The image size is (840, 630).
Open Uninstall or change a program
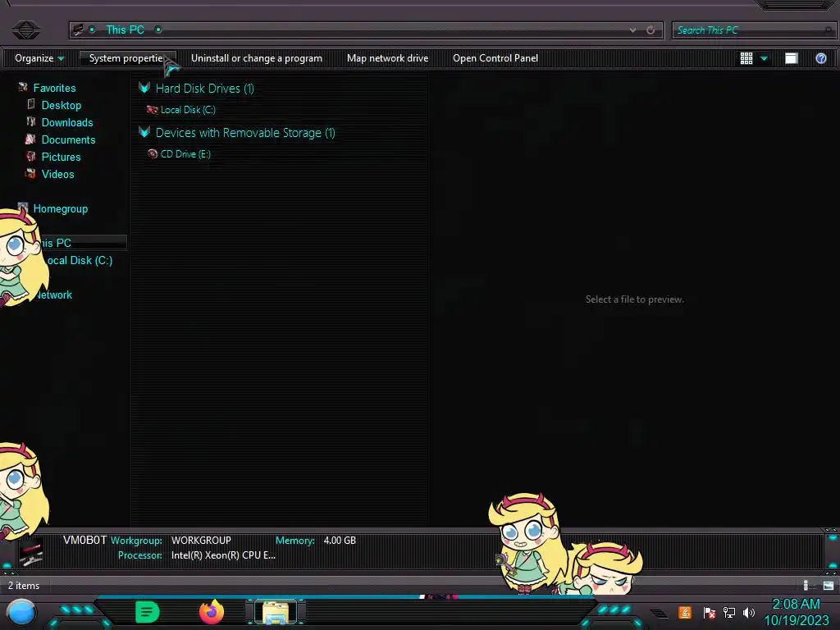(x=257, y=58)
